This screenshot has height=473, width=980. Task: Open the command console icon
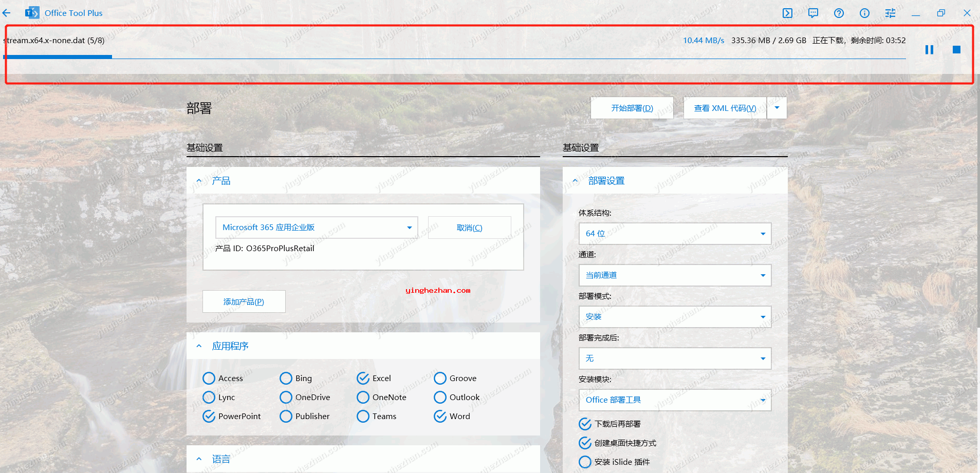tap(787, 13)
